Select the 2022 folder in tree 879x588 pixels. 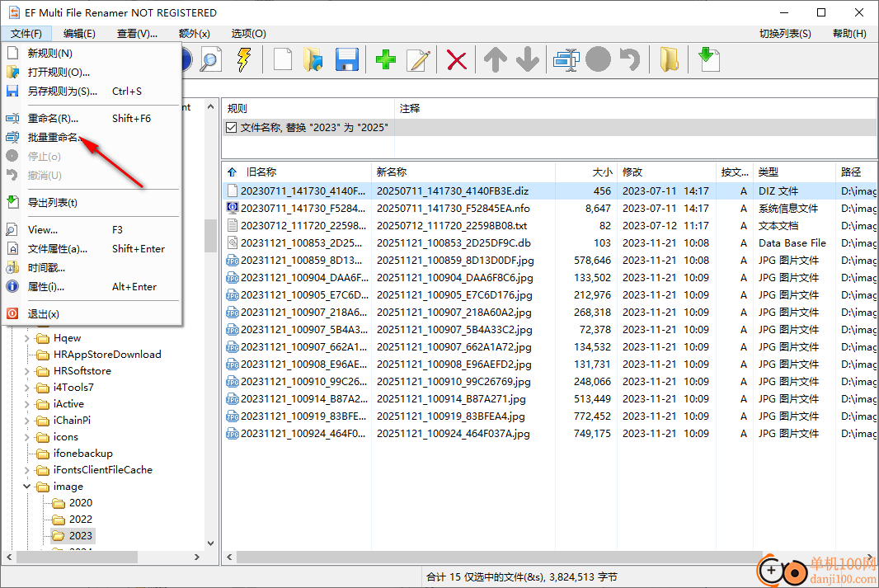pos(81,519)
